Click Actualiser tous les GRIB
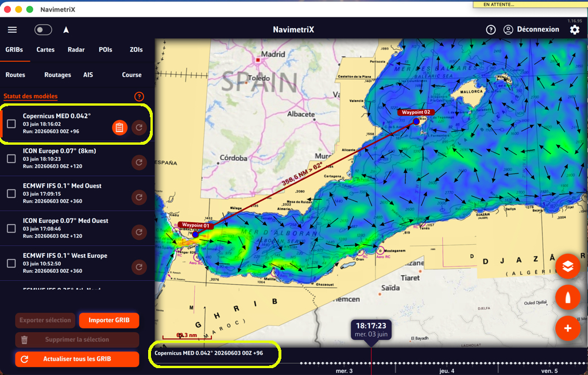 [77, 359]
